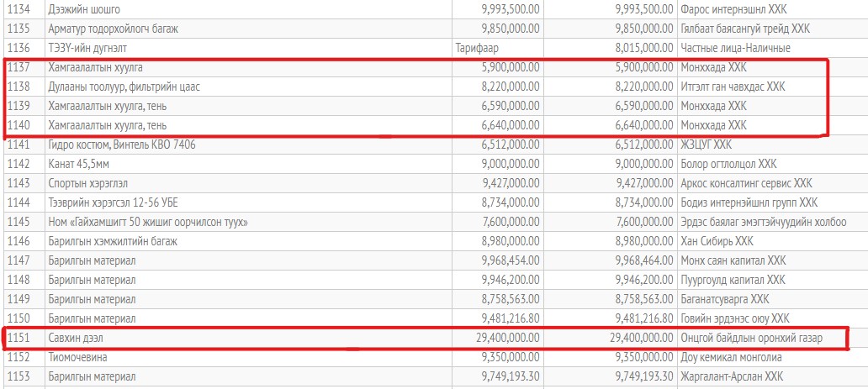The width and height of the screenshot is (868, 389).
Task: Select 'Эрдэс баялаг эмэгтэйчүүдийн холбоо' supplier cell
Action: click(x=764, y=222)
